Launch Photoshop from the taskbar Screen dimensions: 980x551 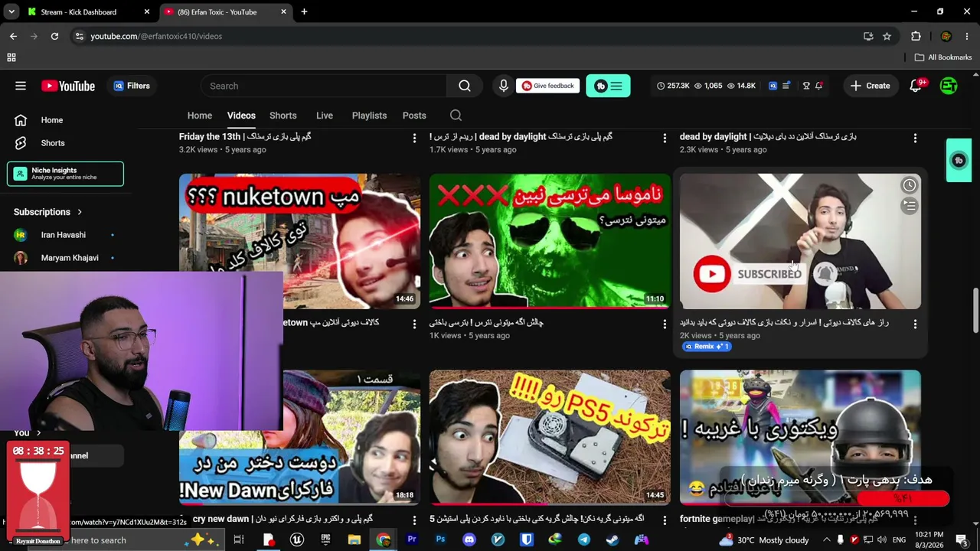(440, 540)
